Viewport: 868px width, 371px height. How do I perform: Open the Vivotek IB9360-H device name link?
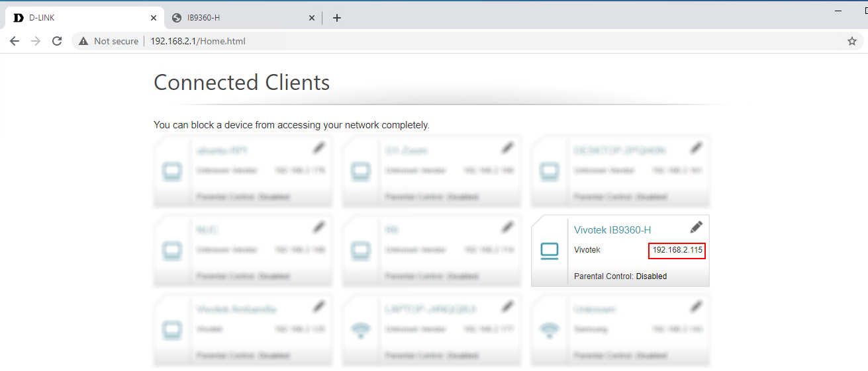click(612, 230)
